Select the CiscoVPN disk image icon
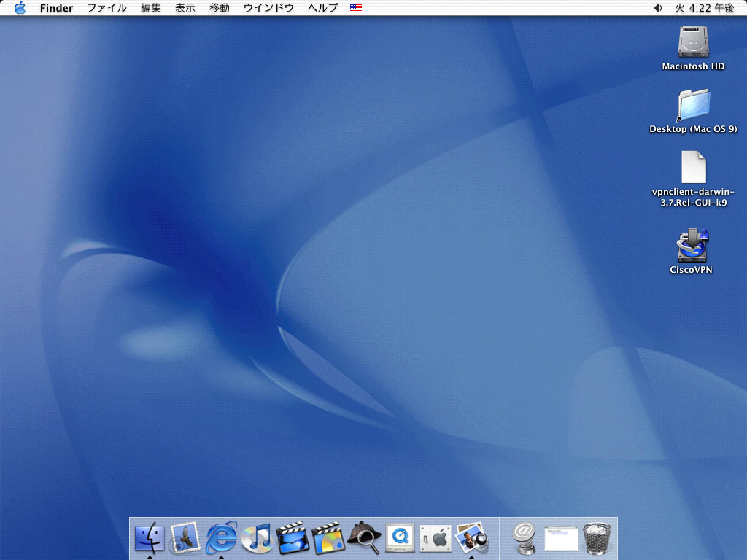Viewport: 747px width, 560px height. 692,245
